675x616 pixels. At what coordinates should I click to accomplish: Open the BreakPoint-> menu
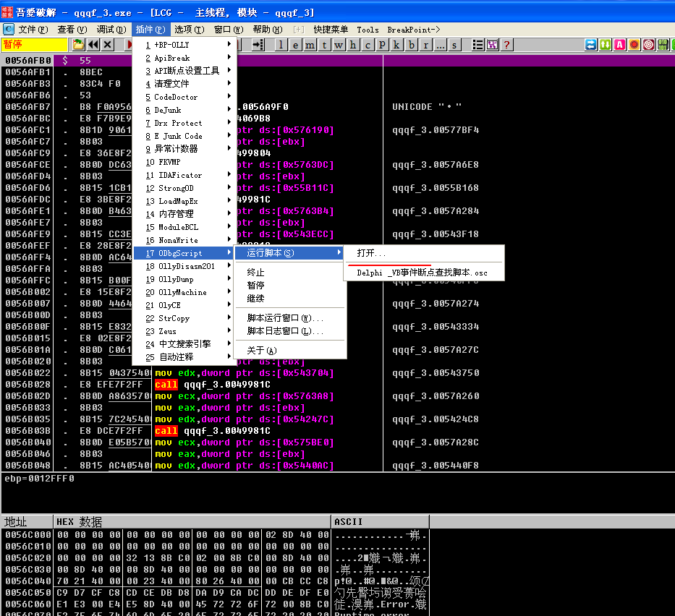(x=413, y=30)
